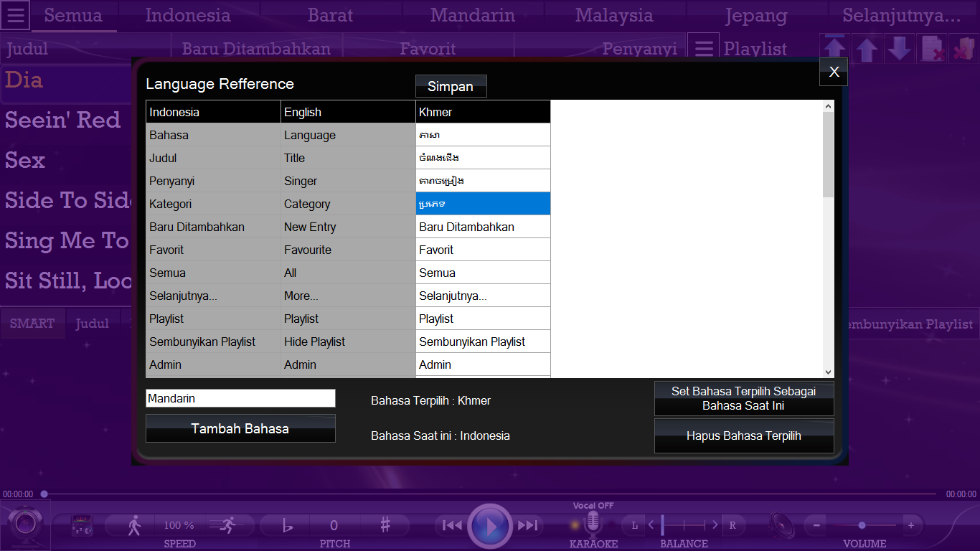Set balance fully to left channel L

(x=635, y=525)
